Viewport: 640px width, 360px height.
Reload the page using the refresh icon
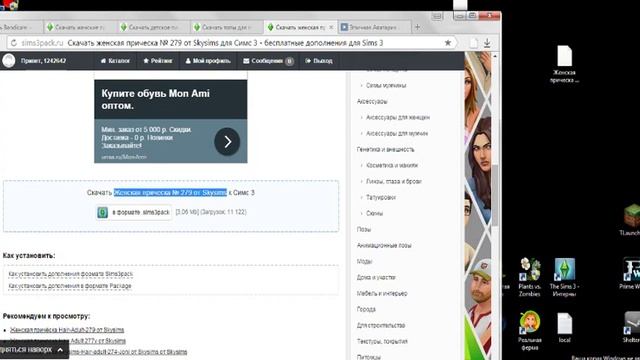pyautogui.click(x=13, y=43)
